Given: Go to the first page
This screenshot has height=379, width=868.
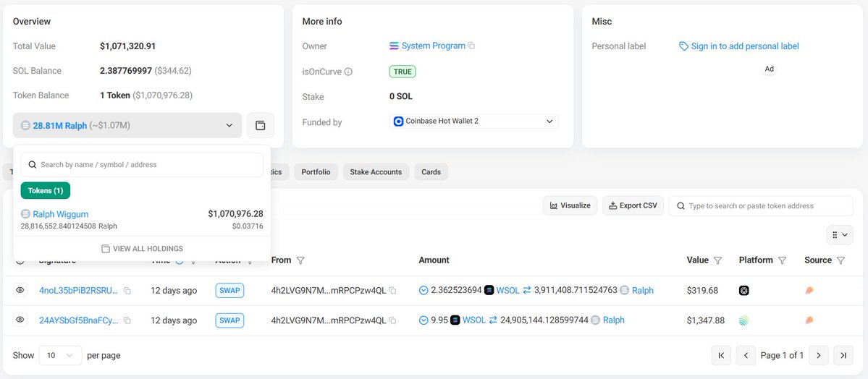Looking at the screenshot, I should click(721, 355).
